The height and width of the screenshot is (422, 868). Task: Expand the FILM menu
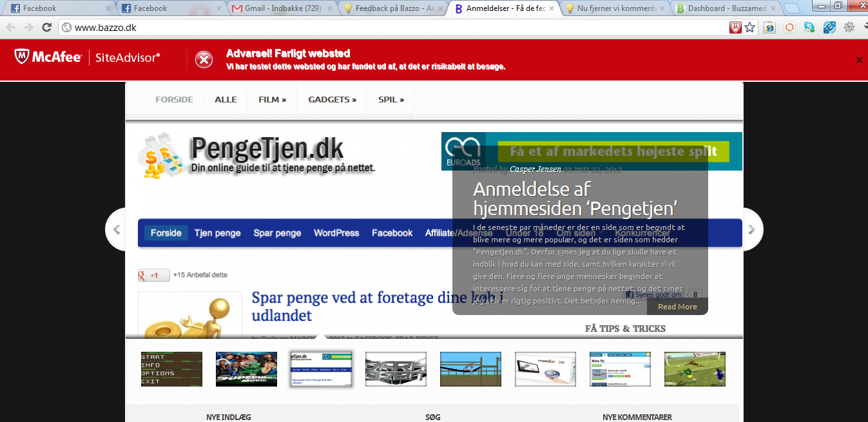coord(273,100)
